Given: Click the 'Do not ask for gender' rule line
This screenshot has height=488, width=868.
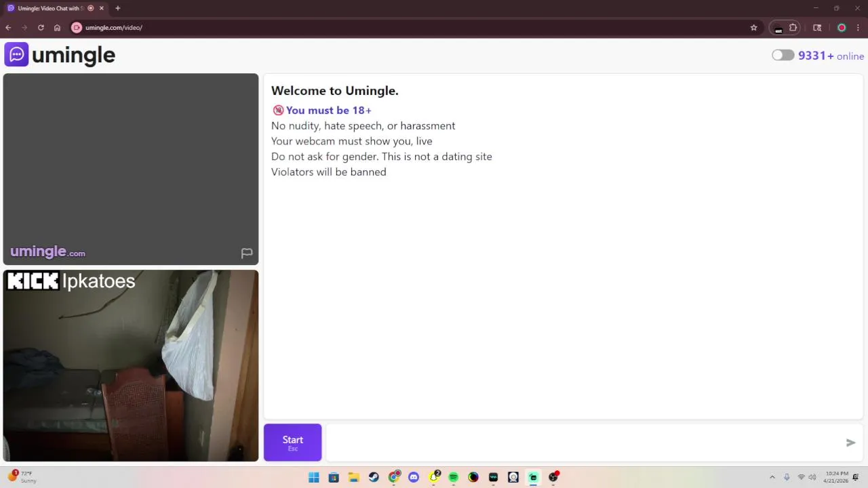Looking at the screenshot, I should 382,157.
